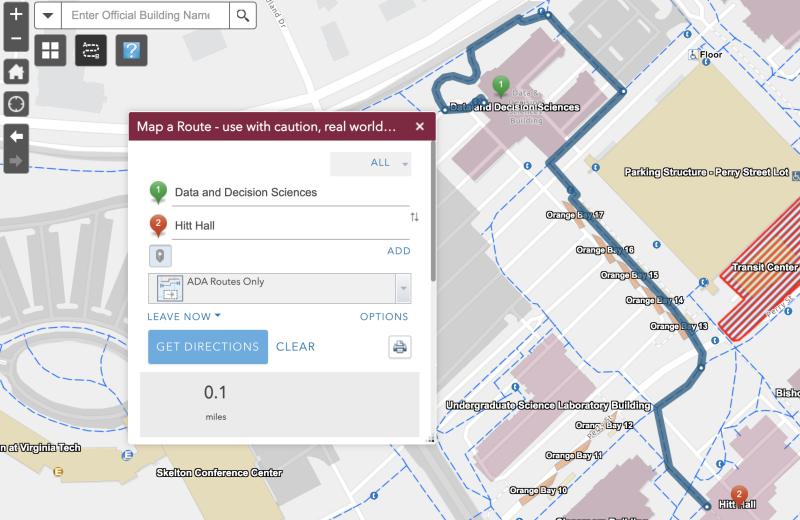Find my location with crosshair icon
Image resolution: width=800 pixels, height=520 pixels.
(x=16, y=104)
